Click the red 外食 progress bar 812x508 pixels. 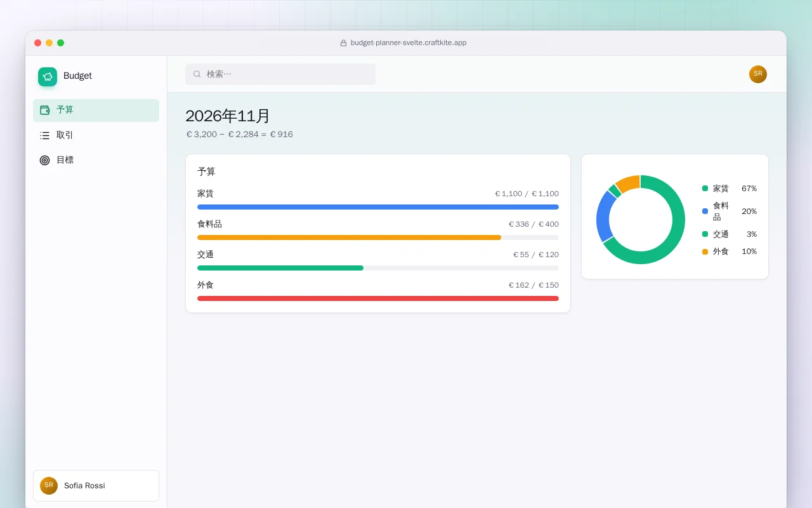pyautogui.click(x=378, y=298)
